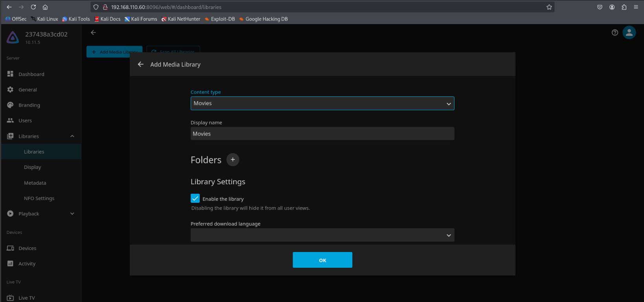Click the back arrow in Add Media Library dialog

pos(141,64)
